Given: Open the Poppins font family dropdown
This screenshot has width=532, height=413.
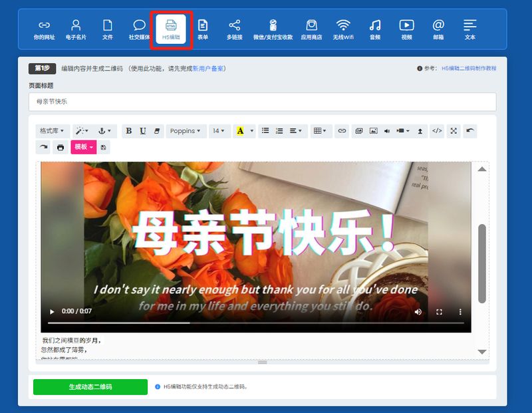Looking at the screenshot, I should click(186, 131).
